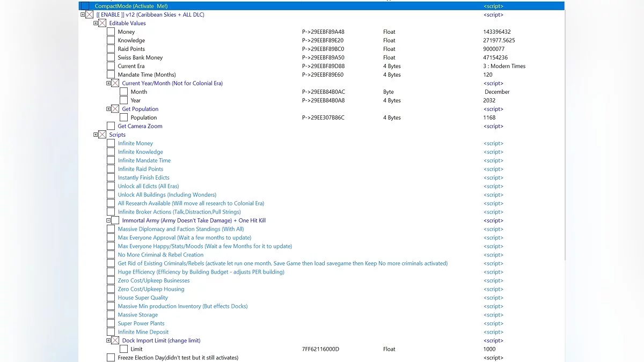Check the Super Power Plants box
The height and width of the screenshot is (362, 644).
[x=111, y=323]
